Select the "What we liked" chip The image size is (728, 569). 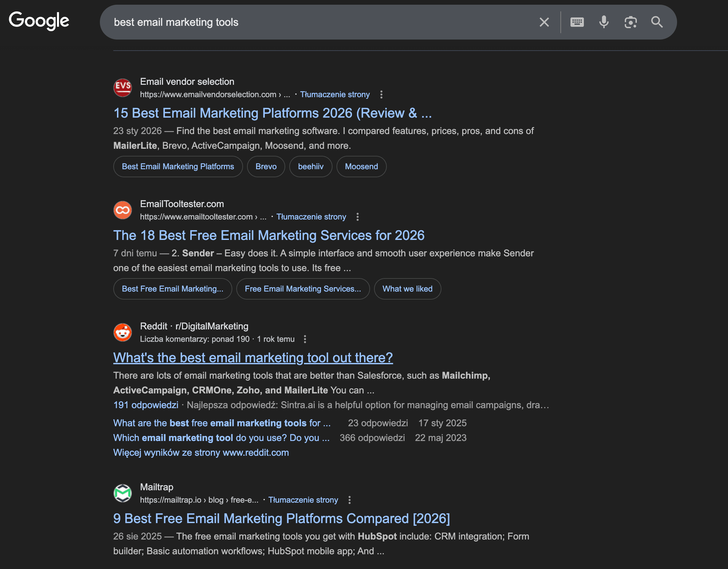[x=407, y=289]
